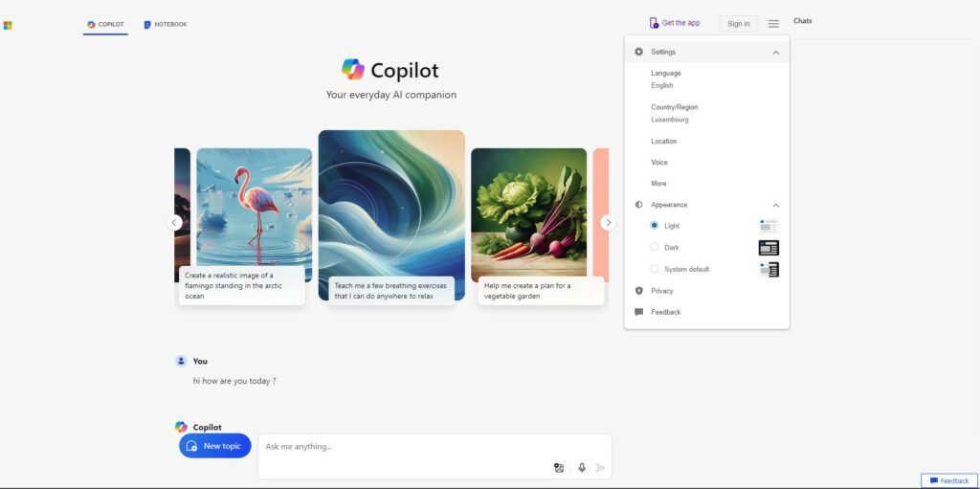Screen dimensions: 980x489
Task: Click the System default theme preview thumbnail
Action: pos(768,270)
